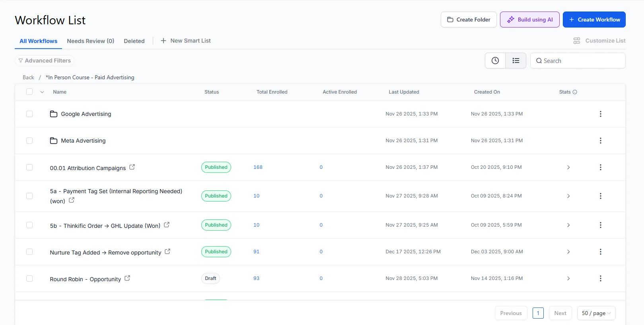Expand stats for 00.01 Attribution Campaigns
This screenshot has width=644, height=325.
(568, 167)
